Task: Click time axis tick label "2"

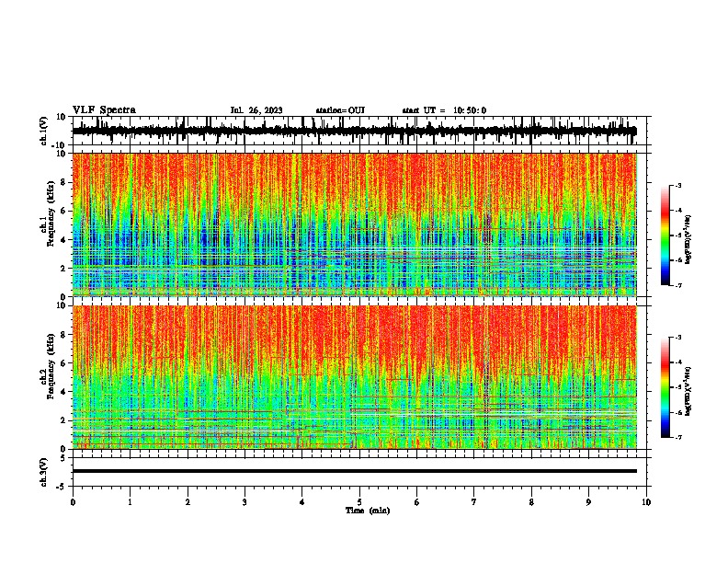Action: pyautogui.click(x=188, y=502)
